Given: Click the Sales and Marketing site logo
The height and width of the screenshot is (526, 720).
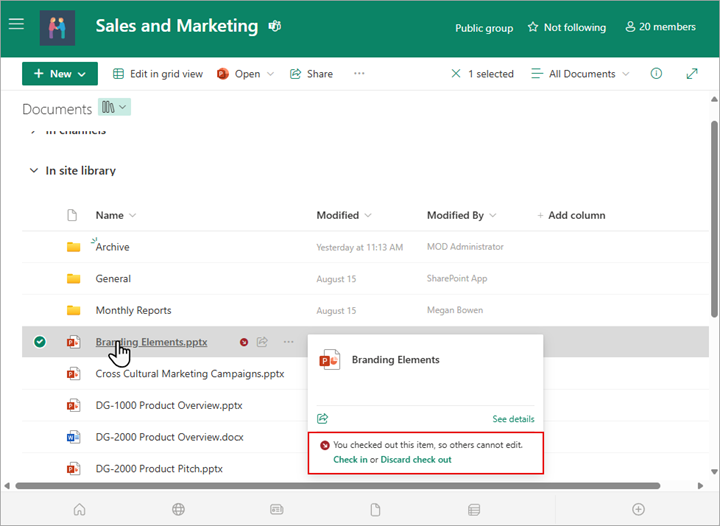Looking at the screenshot, I should (x=57, y=28).
